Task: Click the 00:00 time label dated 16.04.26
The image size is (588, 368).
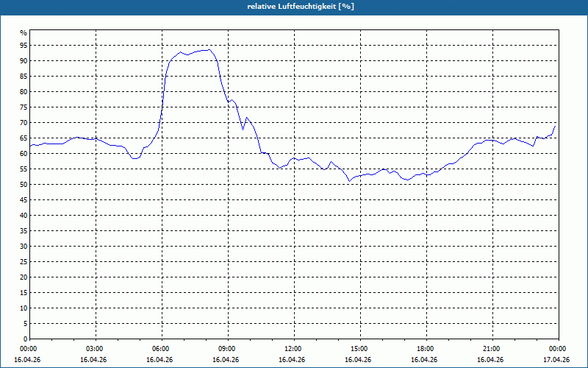Action: click(28, 349)
